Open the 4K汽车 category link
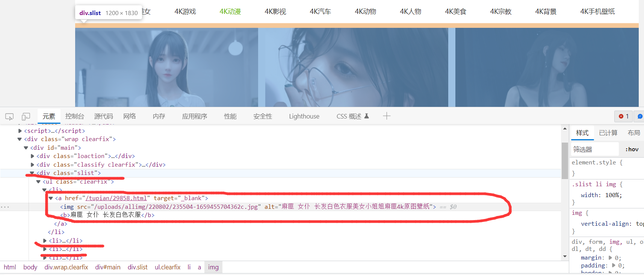 [320, 12]
